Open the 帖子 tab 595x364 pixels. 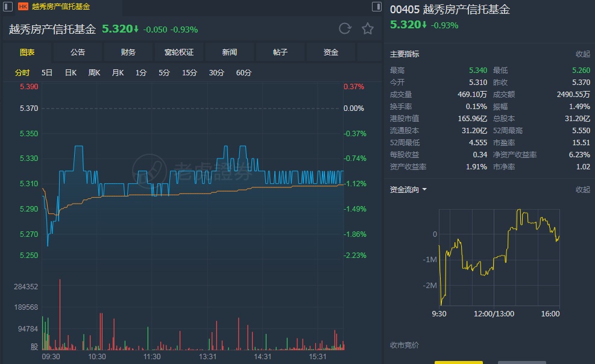click(x=280, y=52)
